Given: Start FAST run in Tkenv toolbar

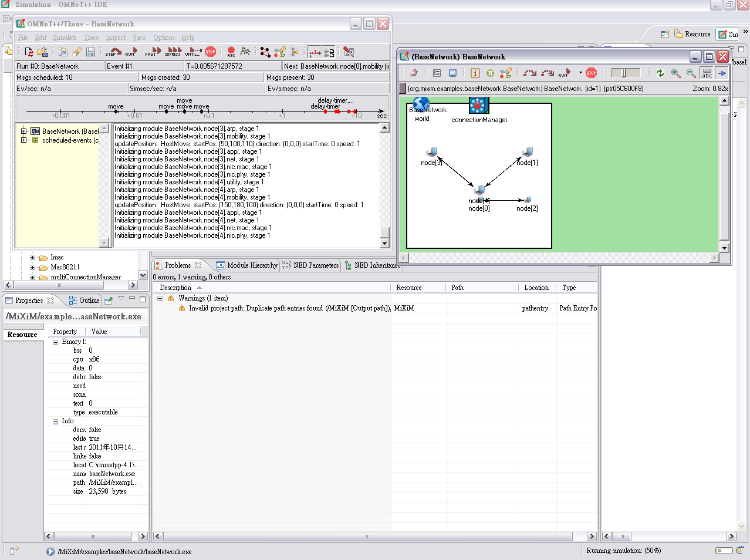Looking at the screenshot, I should 153,52.
